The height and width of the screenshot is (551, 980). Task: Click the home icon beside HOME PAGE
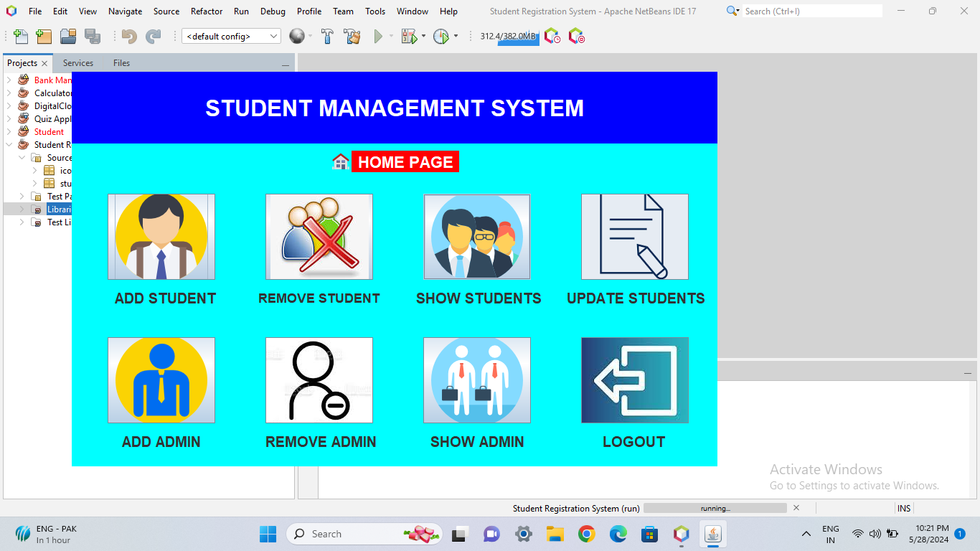tap(341, 161)
